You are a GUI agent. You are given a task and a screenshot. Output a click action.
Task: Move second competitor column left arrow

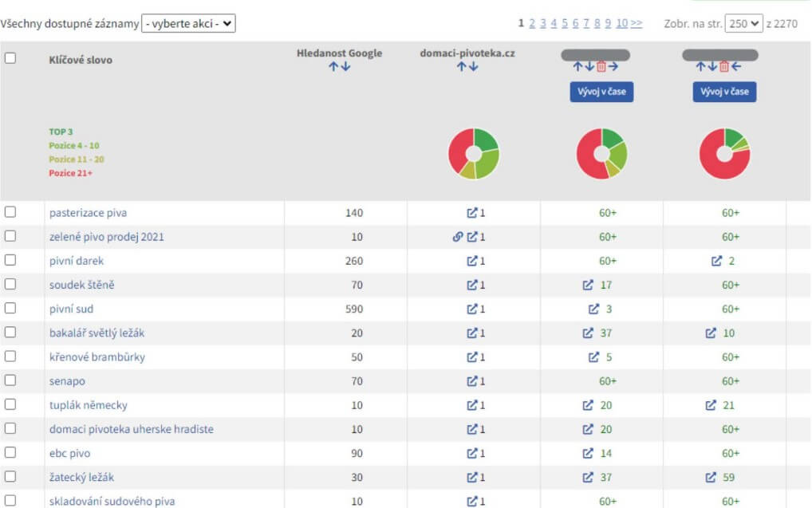(736, 67)
